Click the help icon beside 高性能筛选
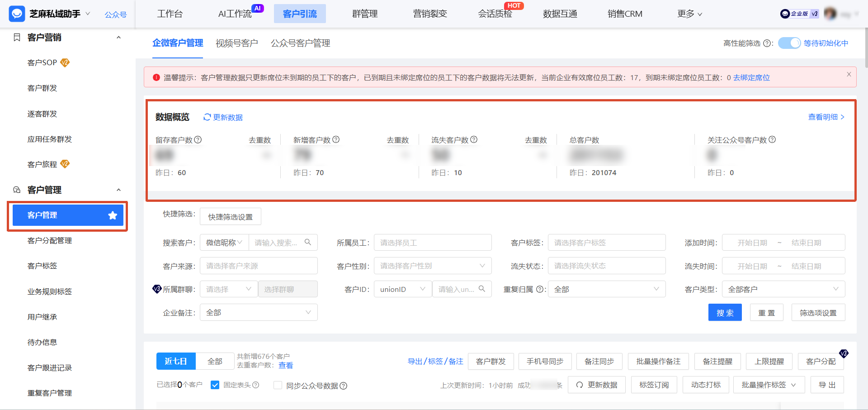The image size is (868, 410). pyautogui.click(x=767, y=43)
